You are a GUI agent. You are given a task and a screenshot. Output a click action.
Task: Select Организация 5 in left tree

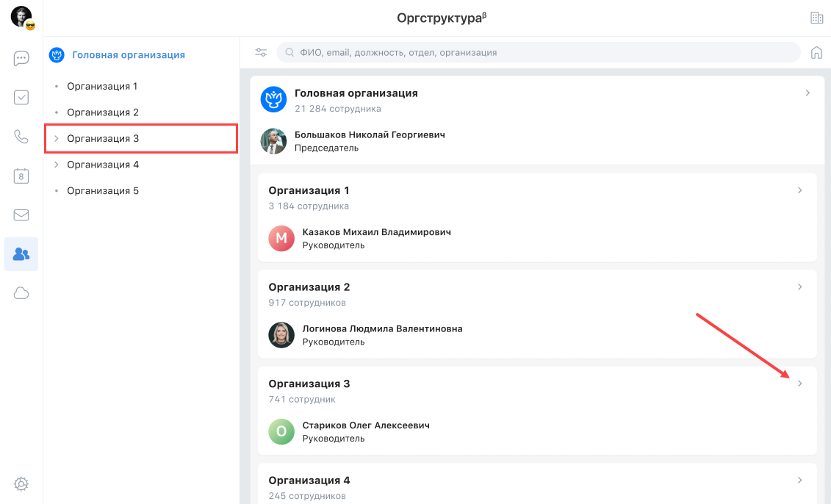pos(102,191)
